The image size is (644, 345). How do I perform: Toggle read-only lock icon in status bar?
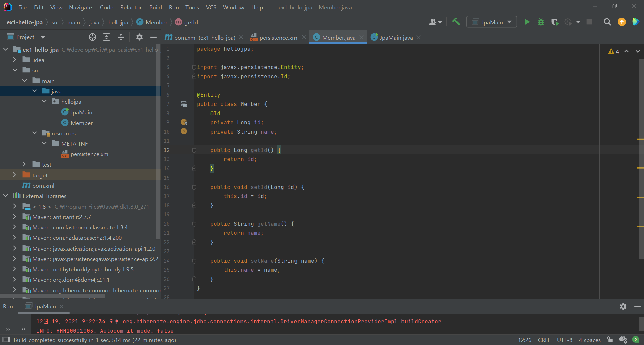pos(610,340)
